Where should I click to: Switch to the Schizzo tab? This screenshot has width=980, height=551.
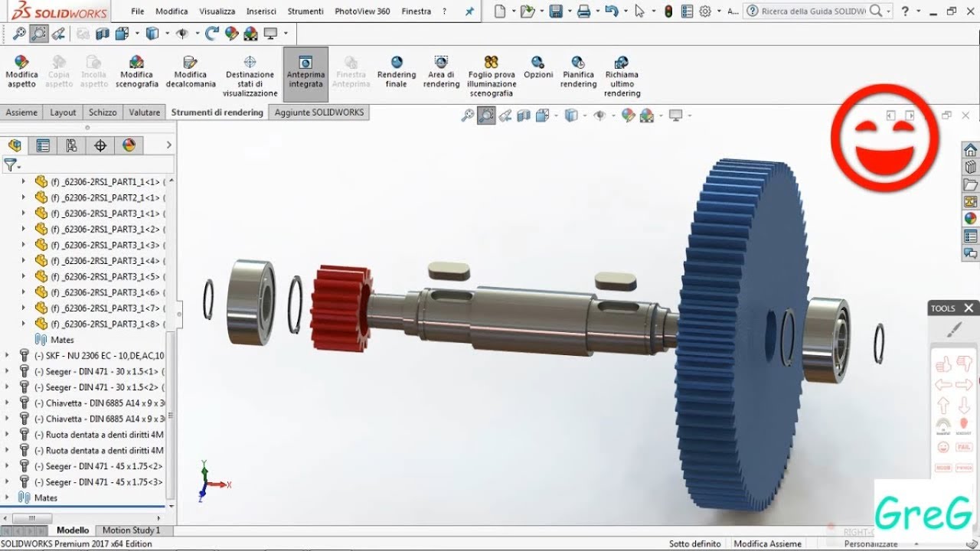click(103, 112)
